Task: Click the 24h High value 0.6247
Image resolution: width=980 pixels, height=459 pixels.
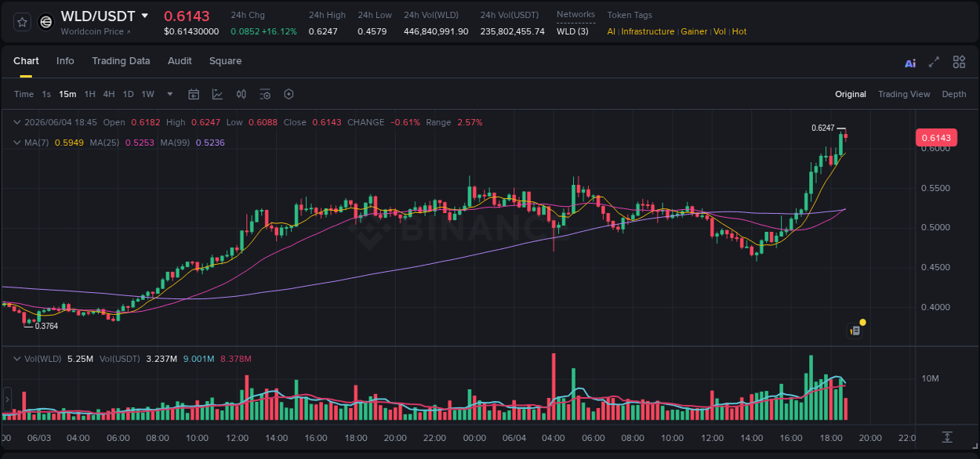Action: click(x=323, y=31)
